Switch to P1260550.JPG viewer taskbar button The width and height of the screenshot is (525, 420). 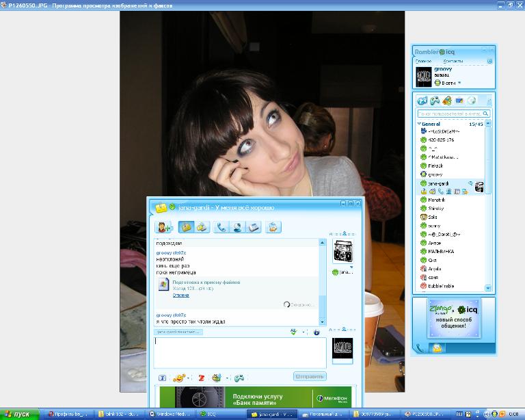[x=425, y=415]
